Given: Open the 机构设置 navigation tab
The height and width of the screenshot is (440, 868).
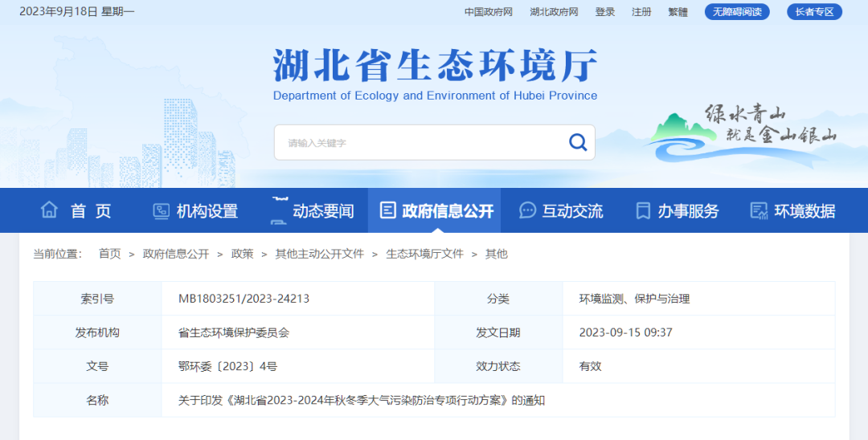Looking at the screenshot, I should tap(195, 210).
